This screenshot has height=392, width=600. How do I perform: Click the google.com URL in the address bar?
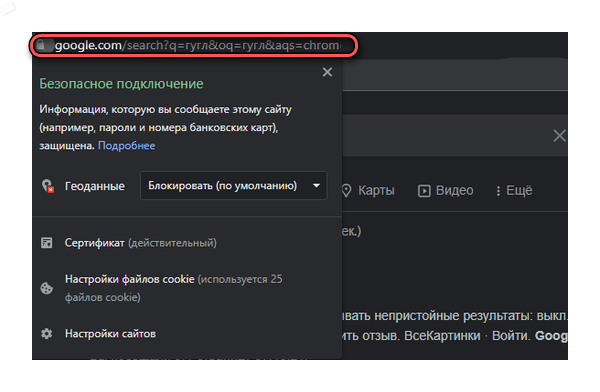click(197, 46)
